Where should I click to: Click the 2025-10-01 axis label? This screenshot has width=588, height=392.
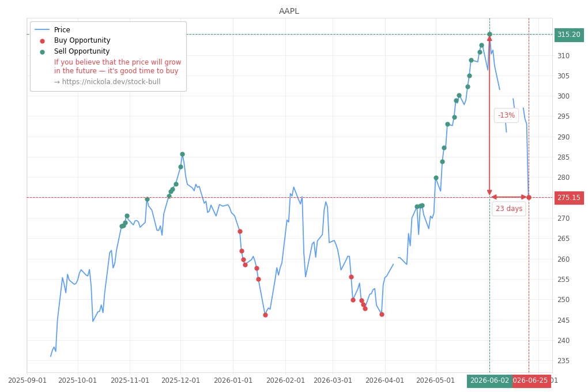click(x=78, y=380)
